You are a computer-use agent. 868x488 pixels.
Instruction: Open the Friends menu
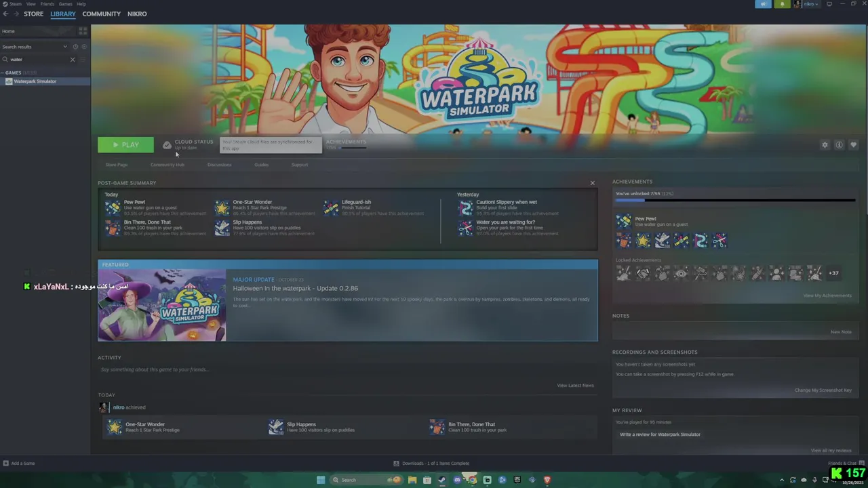[x=47, y=4]
